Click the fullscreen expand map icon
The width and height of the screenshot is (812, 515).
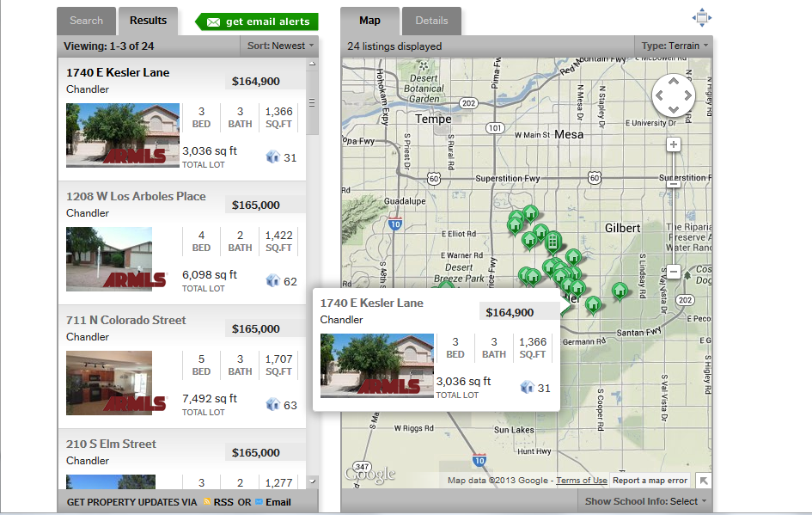[702, 17]
